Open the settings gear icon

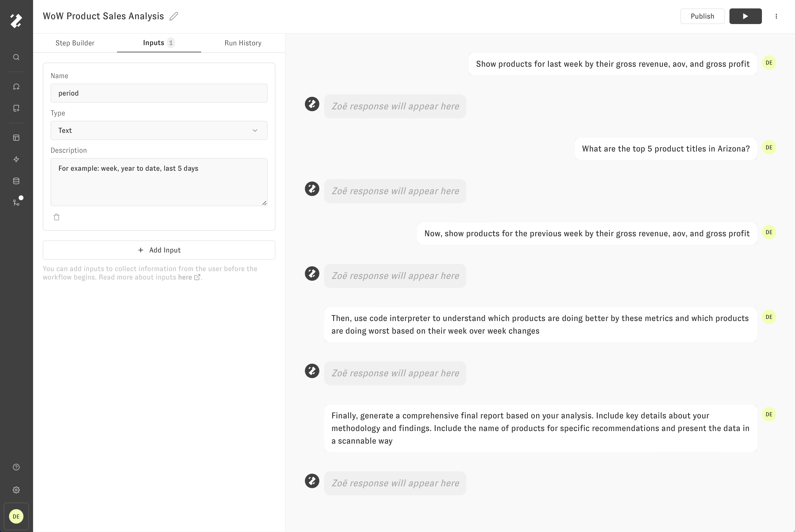(16, 490)
